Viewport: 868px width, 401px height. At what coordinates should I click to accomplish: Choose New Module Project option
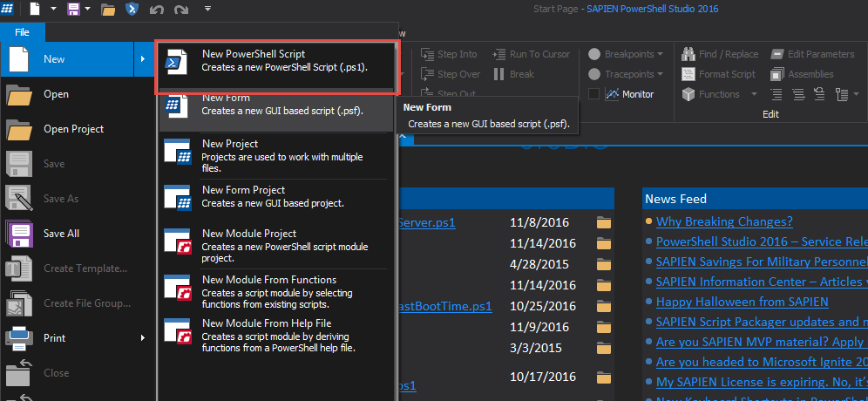coord(276,245)
